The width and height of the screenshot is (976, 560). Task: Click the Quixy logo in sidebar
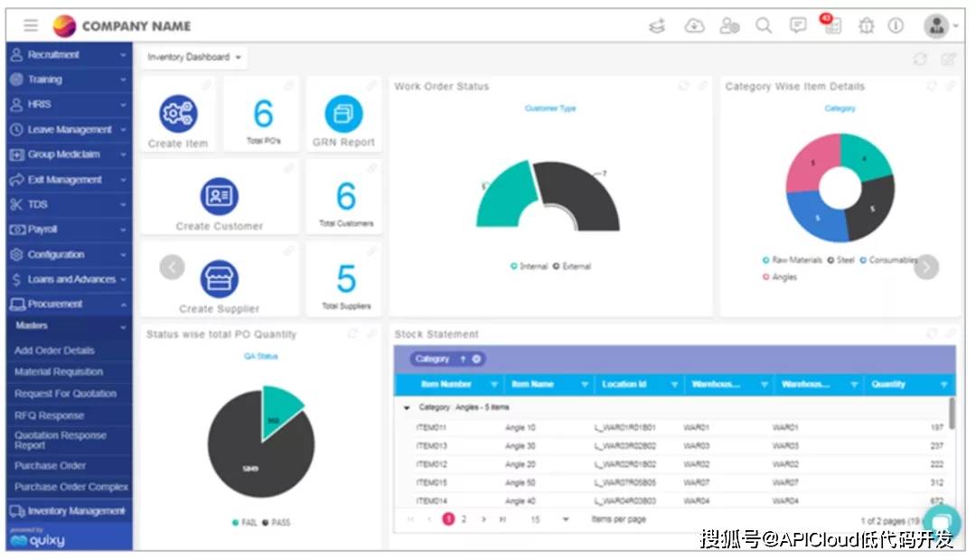(x=37, y=539)
